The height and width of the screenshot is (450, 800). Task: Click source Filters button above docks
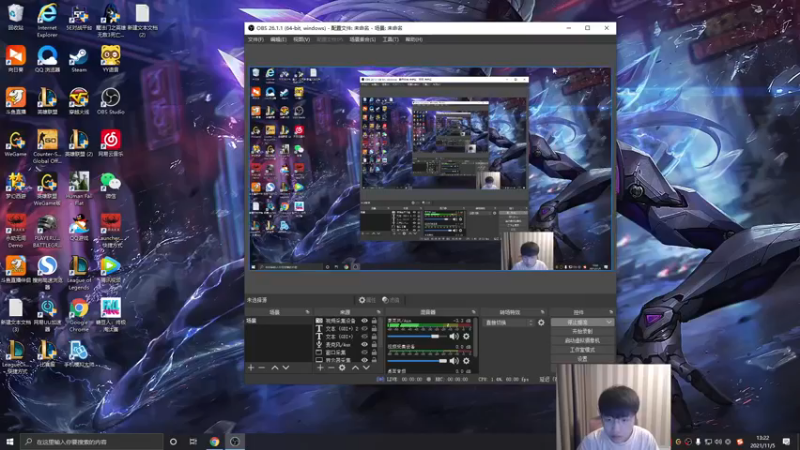pyautogui.click(x=391, y=300)
